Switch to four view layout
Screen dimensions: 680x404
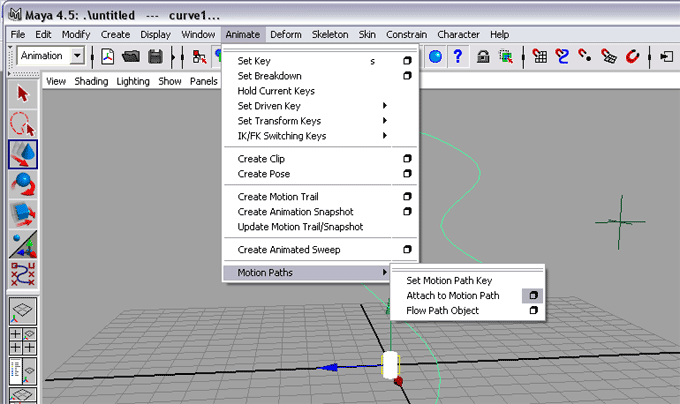pos(23,341)
